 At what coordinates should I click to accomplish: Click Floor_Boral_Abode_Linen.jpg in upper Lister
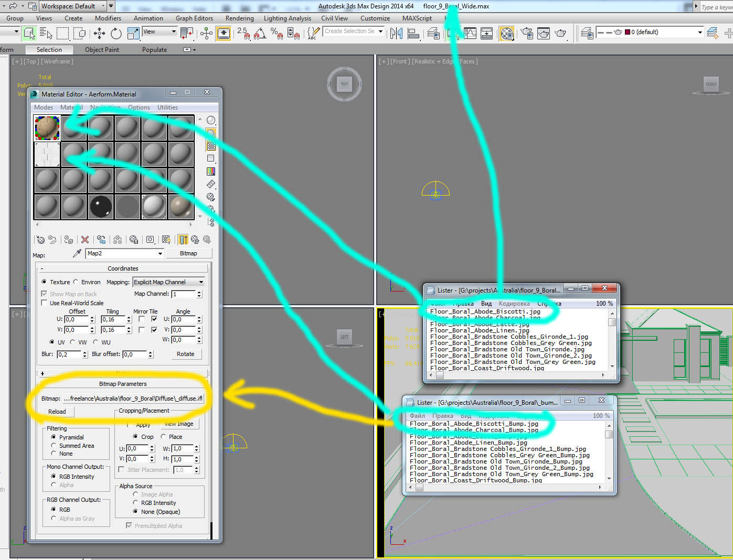coord(480,330)
